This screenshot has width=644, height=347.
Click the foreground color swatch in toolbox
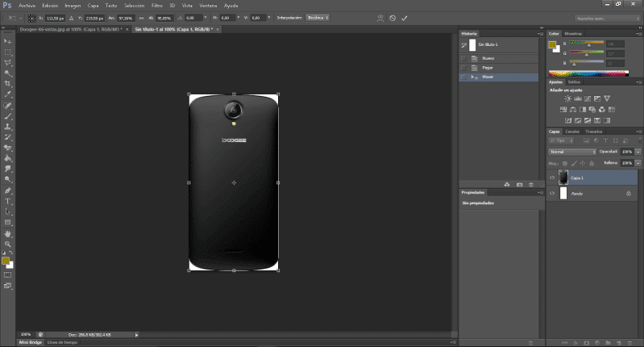click(6, 261)
